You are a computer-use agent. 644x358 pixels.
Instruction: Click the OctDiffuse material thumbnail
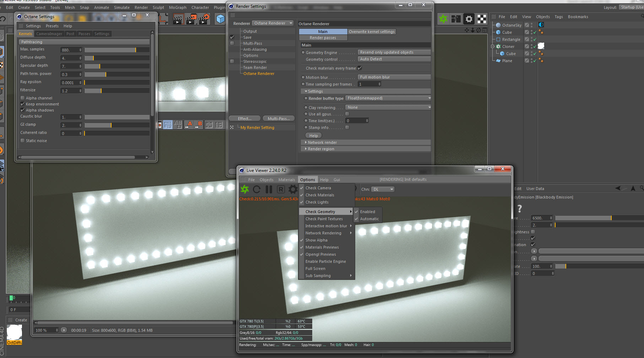[14, 335]
